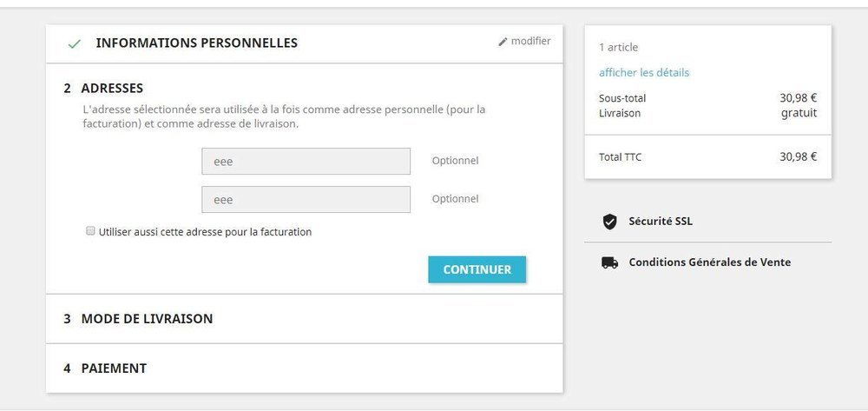The image size is (868, 411).
Task: Click the '1 article' cart summary text
Action: tap(618, 47)
